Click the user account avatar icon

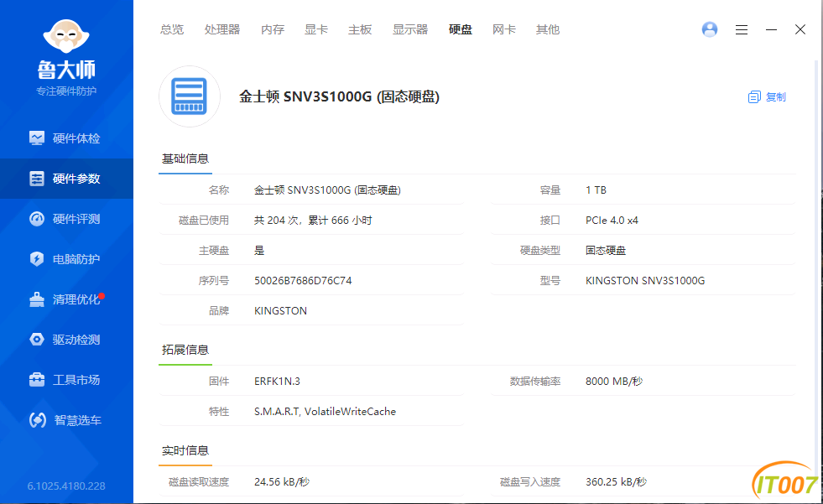710,29
